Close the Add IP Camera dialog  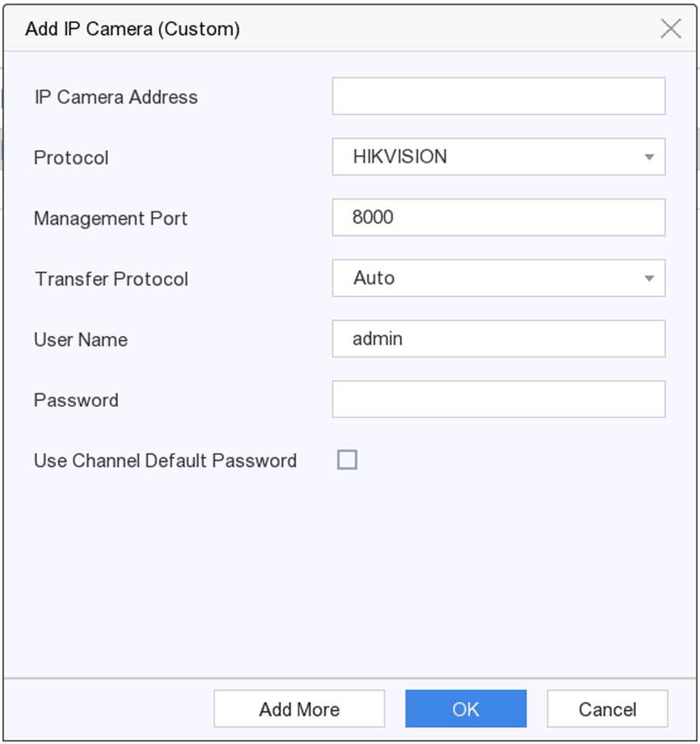(x=670, y=29)
